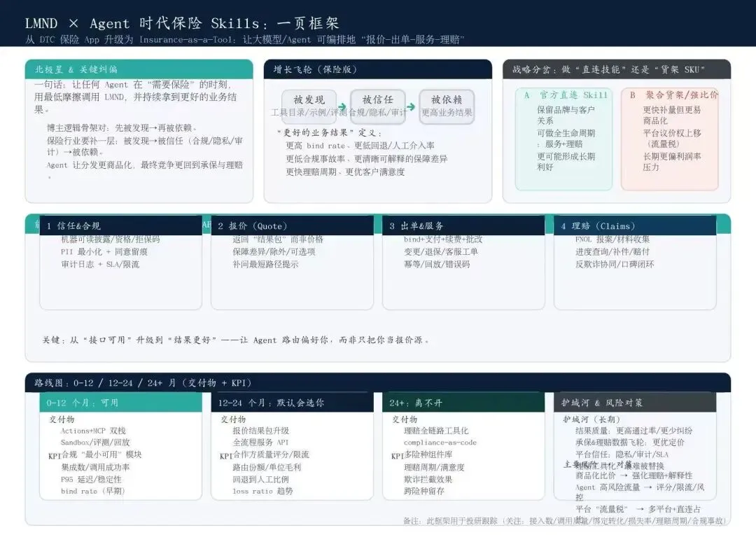Click the text "理赔周期/满意度"
Viewport: 756px width, 535px height.
(434, 467)
